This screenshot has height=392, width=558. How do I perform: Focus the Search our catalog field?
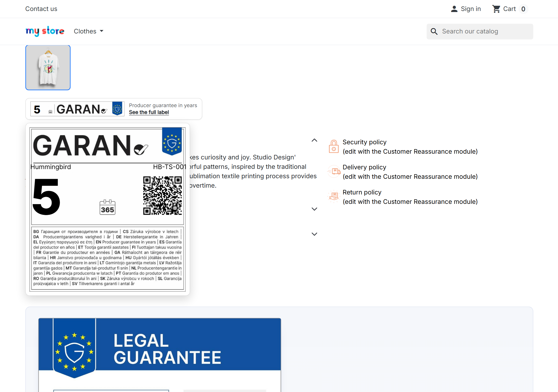point(480,31)
